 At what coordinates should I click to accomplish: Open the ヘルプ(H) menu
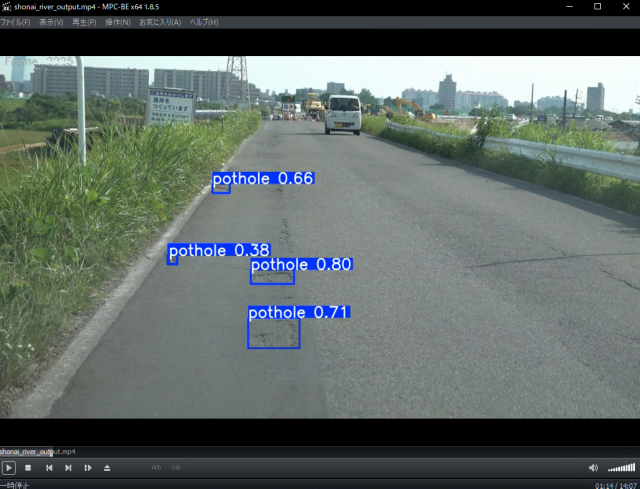tap(204, 22)
